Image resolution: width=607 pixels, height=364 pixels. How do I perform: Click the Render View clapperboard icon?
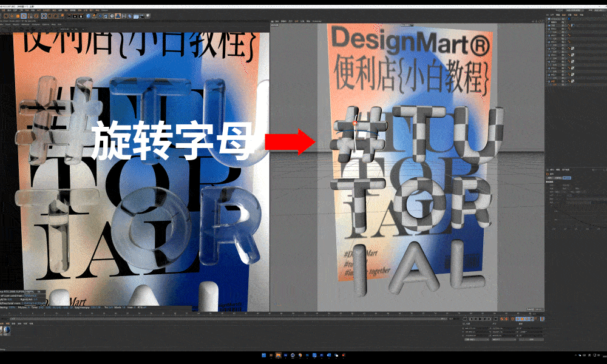69,16
